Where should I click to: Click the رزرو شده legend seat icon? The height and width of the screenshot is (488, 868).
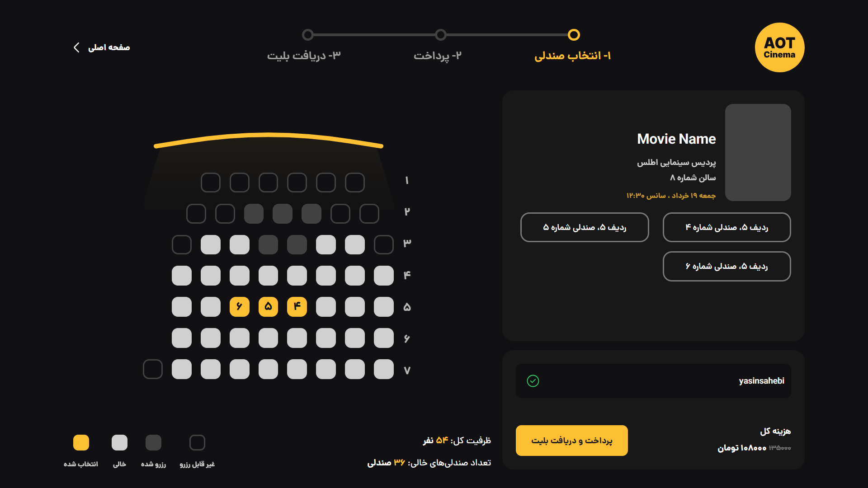154,442
